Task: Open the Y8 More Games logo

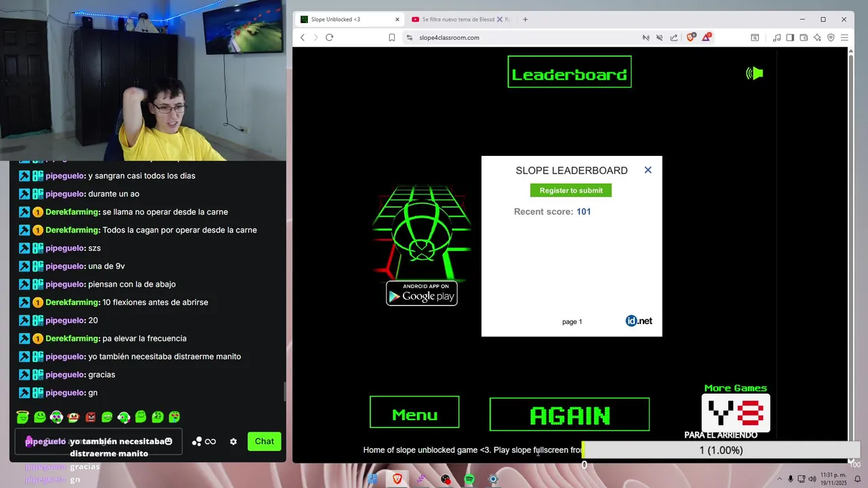Action: pyautogui.click(x=736, y=412)
